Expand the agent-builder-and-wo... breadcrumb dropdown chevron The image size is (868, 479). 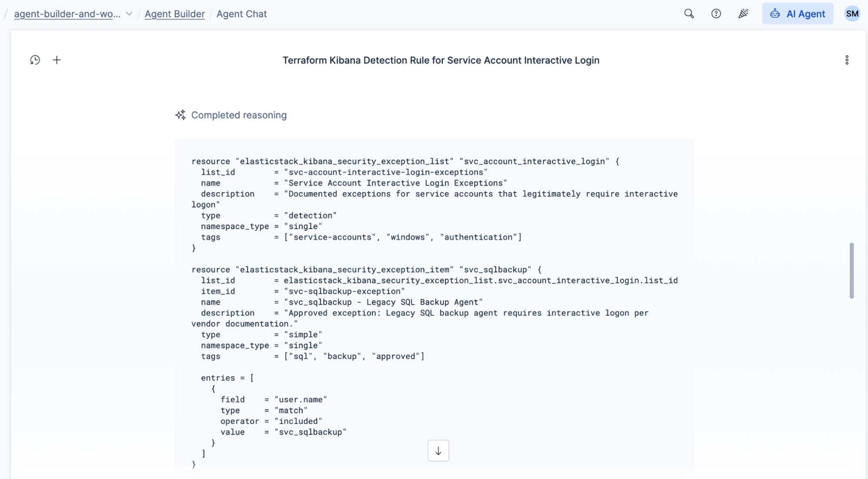(129, 14)
